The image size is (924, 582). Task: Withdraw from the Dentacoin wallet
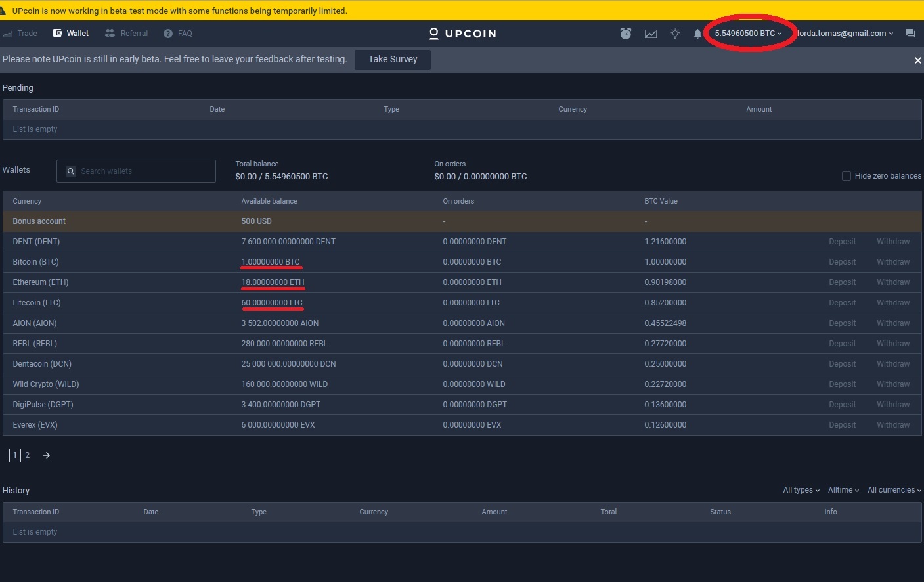(x=893, y=364)
